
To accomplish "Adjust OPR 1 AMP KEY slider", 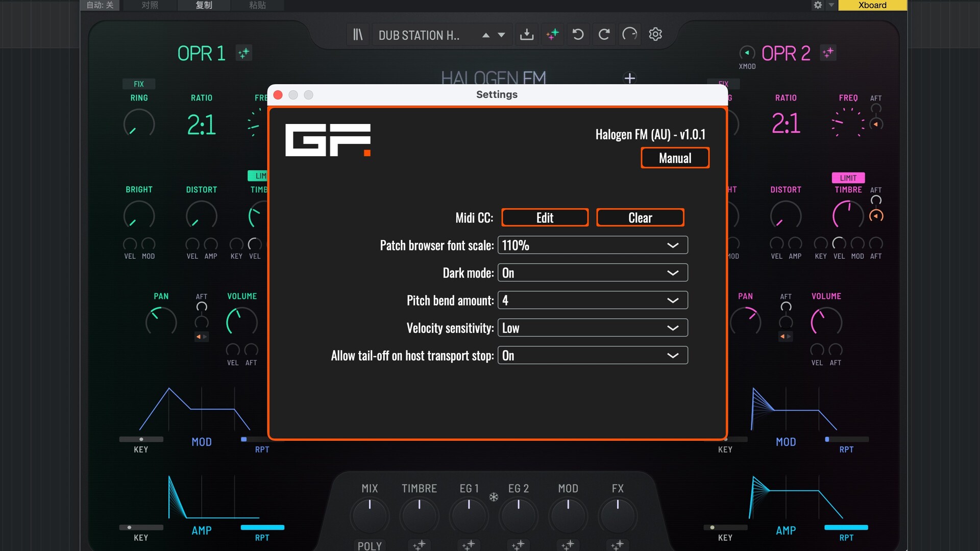I will (x=141, y=528).
